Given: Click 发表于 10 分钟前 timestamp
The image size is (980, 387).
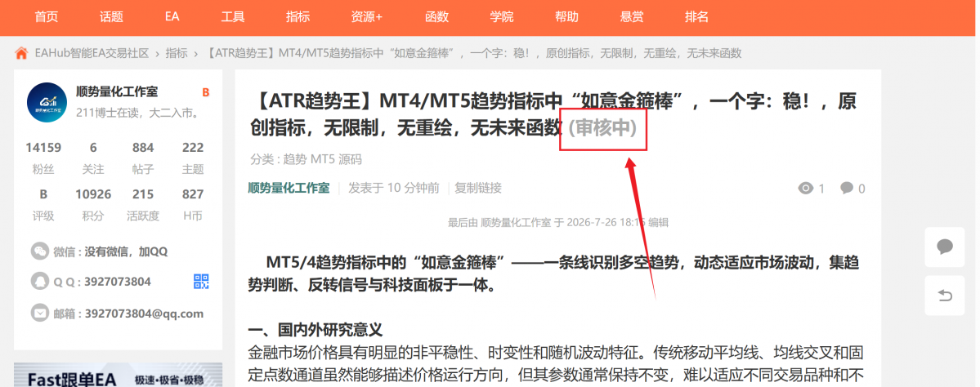Looking at the screenshot, I should (394, 188).
